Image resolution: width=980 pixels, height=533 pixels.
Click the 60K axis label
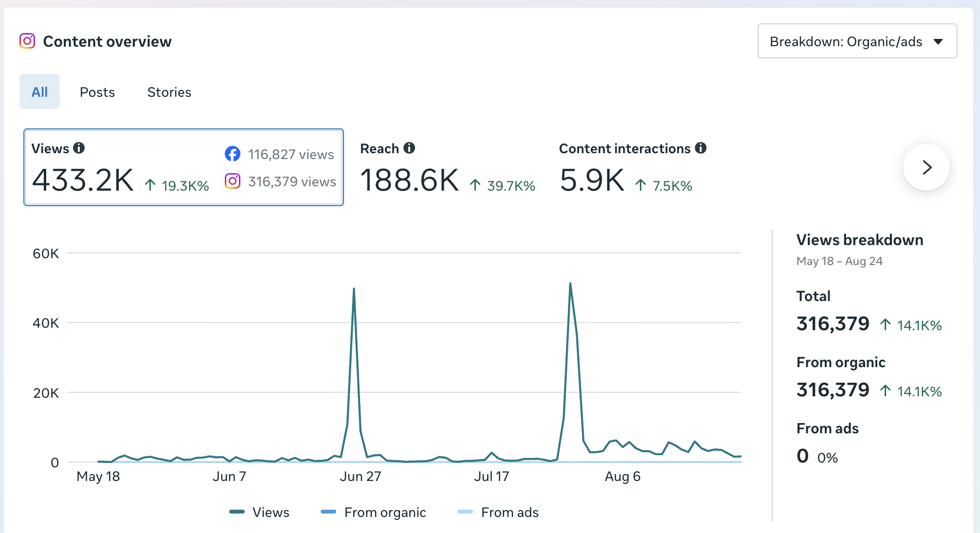(46, 253)
